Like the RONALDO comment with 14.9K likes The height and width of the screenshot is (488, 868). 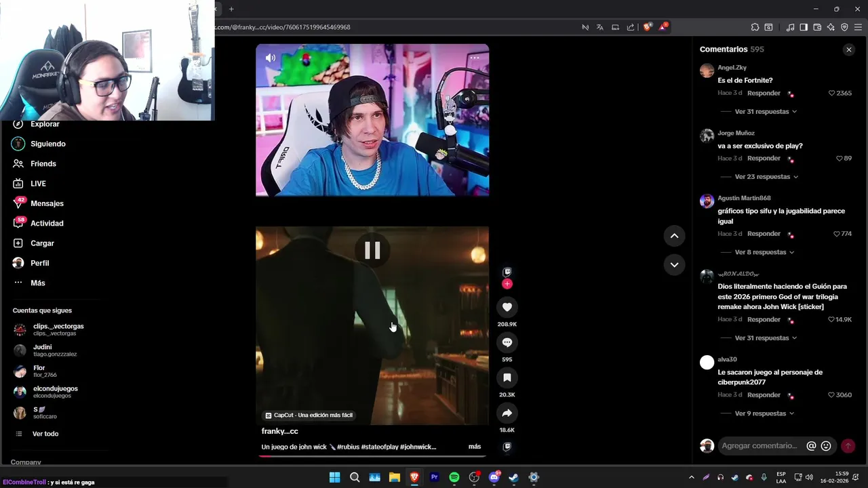click(x=831, y=319)
